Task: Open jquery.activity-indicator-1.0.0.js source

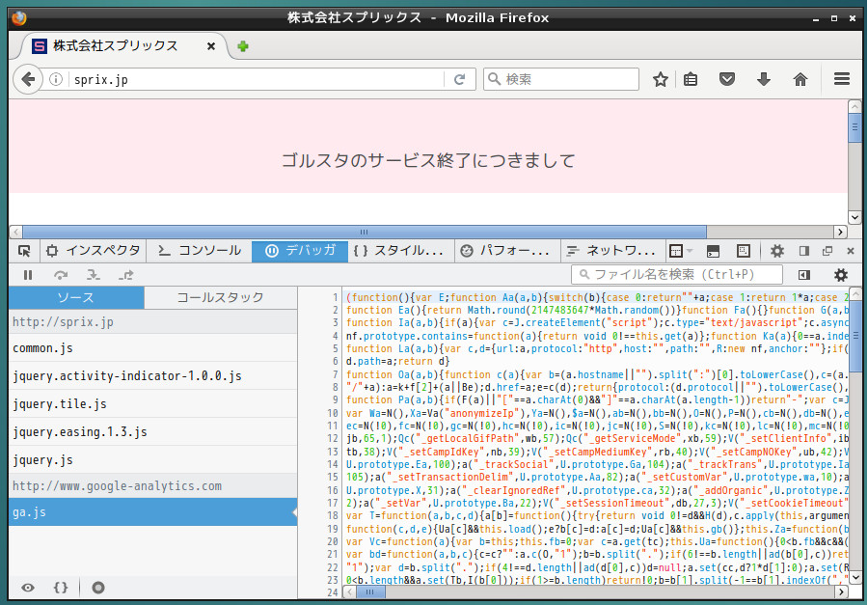Action: [152, 376]
